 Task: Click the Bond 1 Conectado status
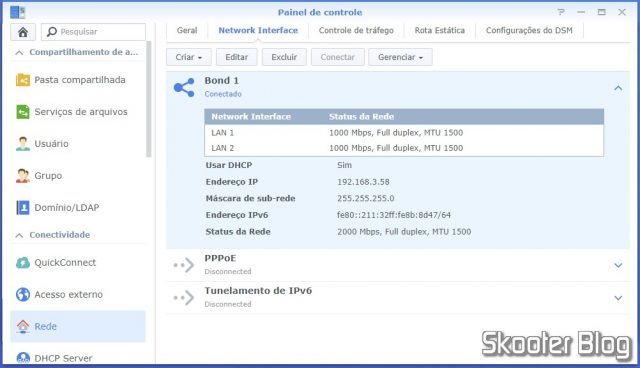pos(223,94)
